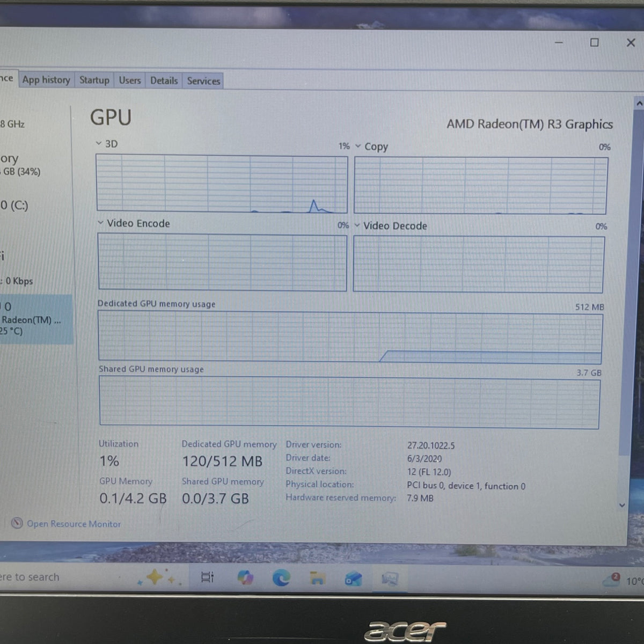644x644 pixels.
Task: Click Open Resource Monitor link
Action: [74, 524]
